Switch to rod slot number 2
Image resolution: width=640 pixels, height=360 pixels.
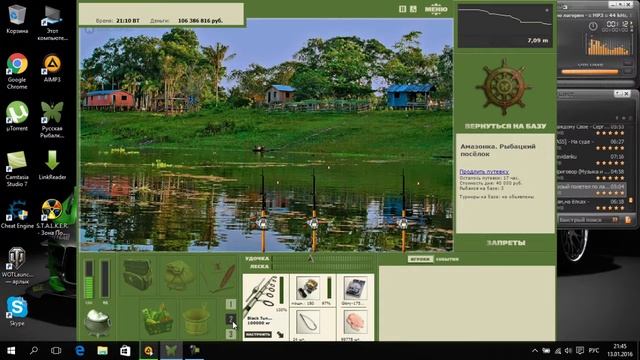[231, 319]
